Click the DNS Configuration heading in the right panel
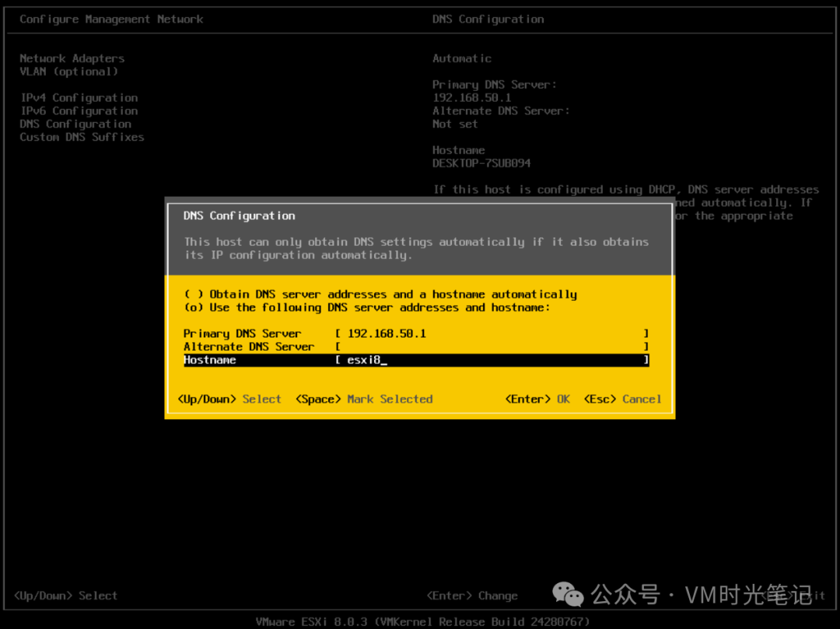Viewport: 840px width, 629px height. coord(488,19)
